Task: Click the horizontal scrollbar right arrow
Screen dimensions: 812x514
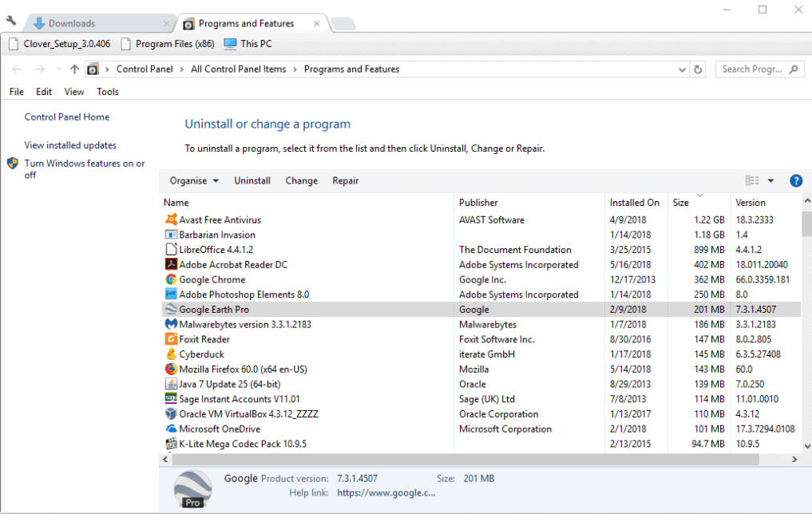Action: pyautogui.click(x=795, y=459)
